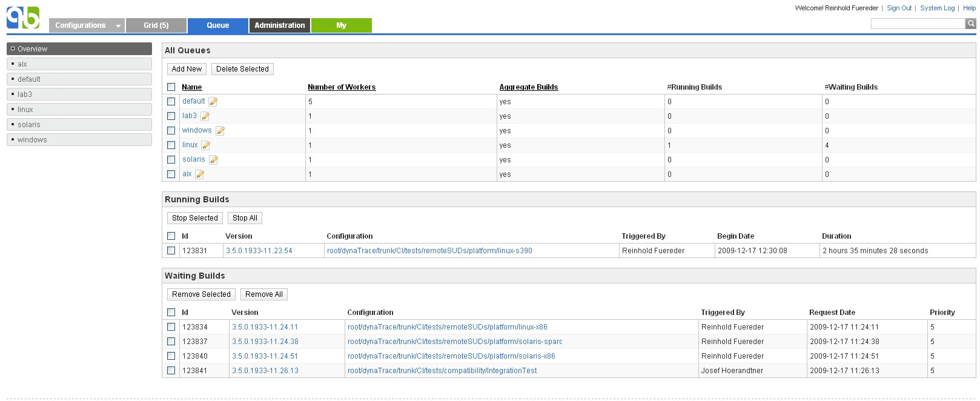Screen dimensions: 980x401
Task: Check the box for the linux queue
Action: tap(171, 145)
